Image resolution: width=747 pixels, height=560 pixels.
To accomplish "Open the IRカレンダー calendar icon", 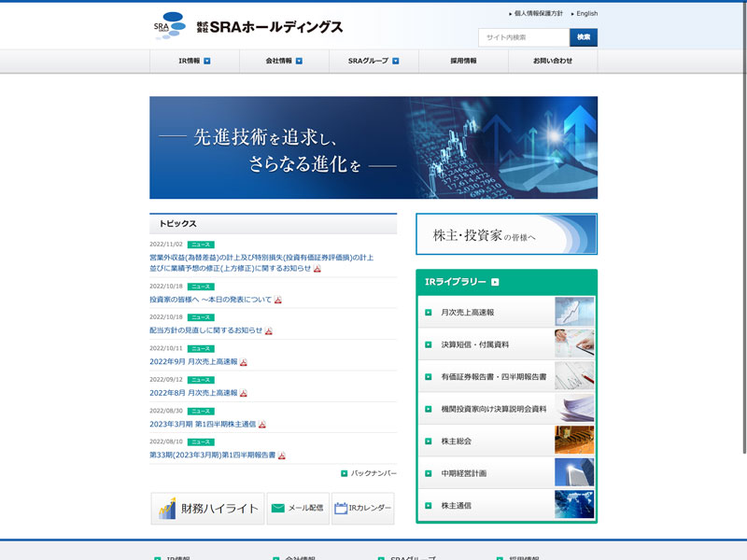I will pos(341,509).
